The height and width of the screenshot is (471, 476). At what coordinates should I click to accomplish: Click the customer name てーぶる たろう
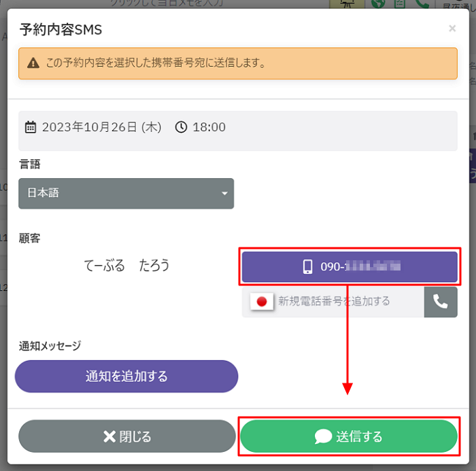tap(126, 265)
